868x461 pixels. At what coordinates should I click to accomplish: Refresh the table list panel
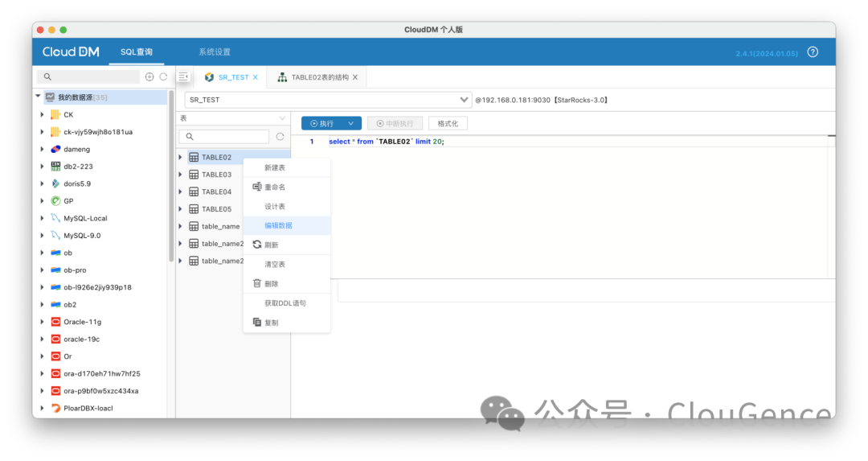(x=280, y=136)
